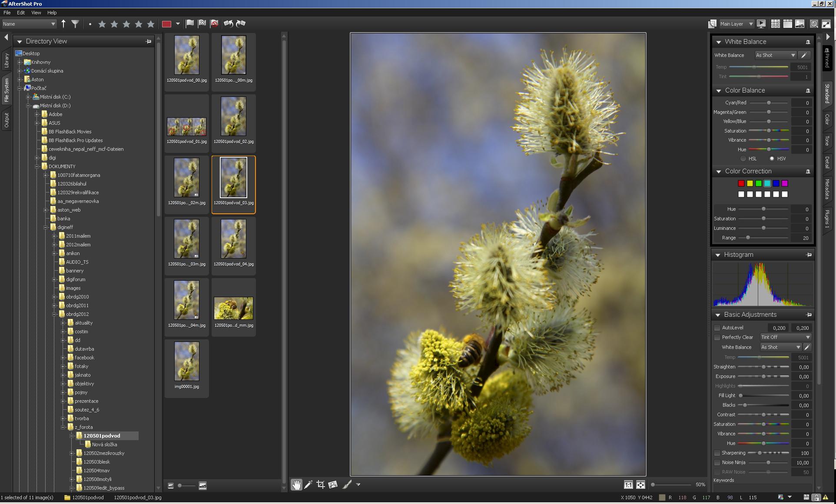
Task: Select the Crop tool
Action: pyautogui.click(x=321, y=484)
